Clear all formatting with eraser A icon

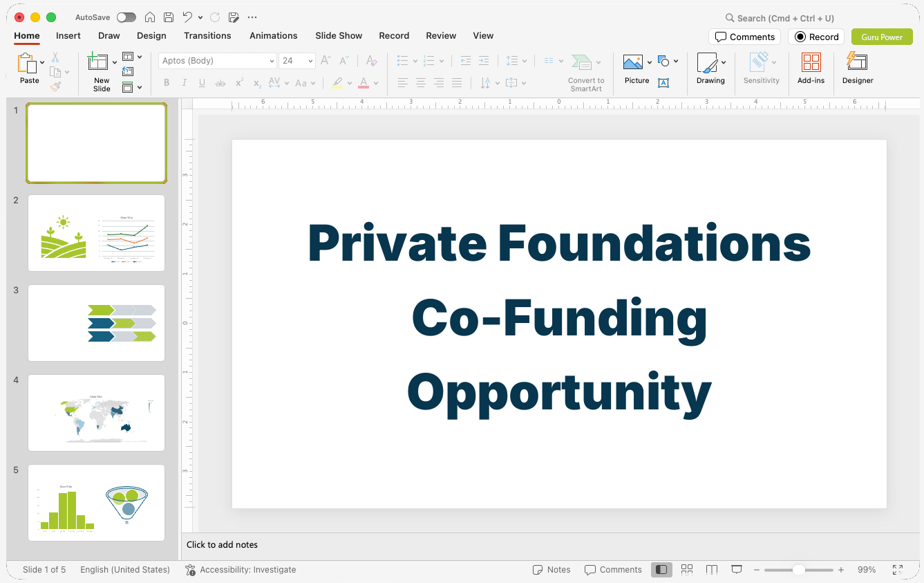coord(371,61)
